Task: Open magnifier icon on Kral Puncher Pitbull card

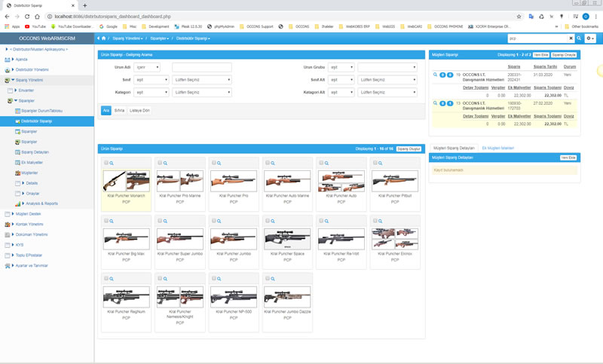Action: pos(381,164)
